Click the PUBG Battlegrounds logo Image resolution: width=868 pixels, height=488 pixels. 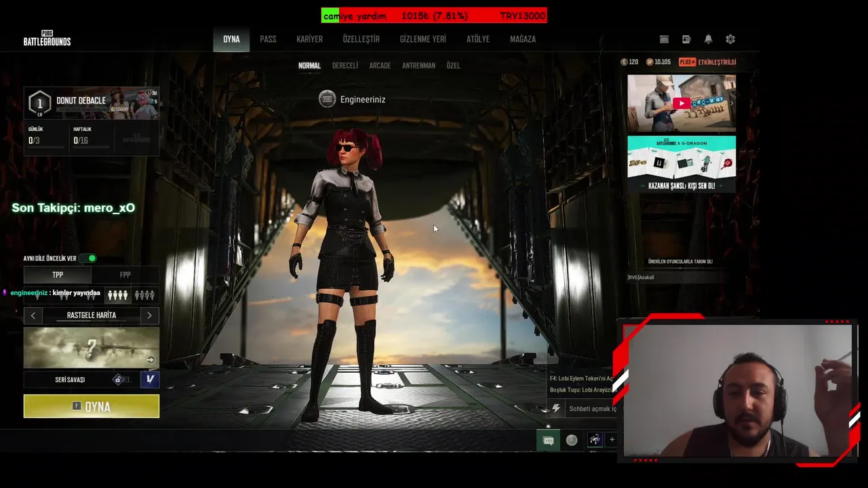[x=47, y=38]
